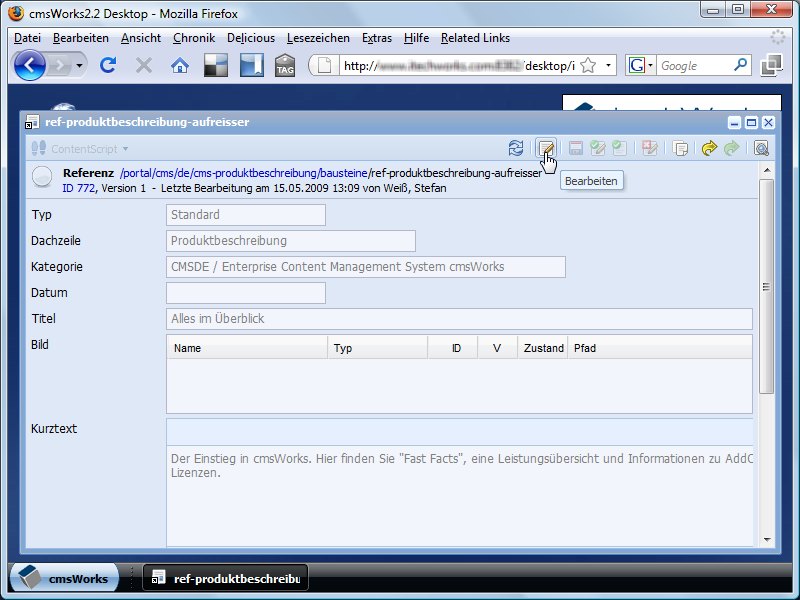Click the TAG icon in Firefox toolbar

pyautogui.click(x=285, y=65)
